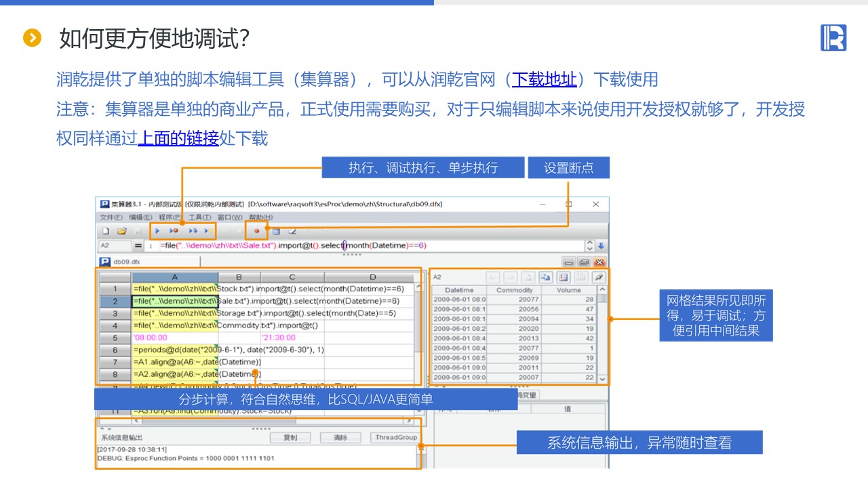This screenshot has height=488, width=868.
Task: Click column A header in the grid
Action: (175, 277)
